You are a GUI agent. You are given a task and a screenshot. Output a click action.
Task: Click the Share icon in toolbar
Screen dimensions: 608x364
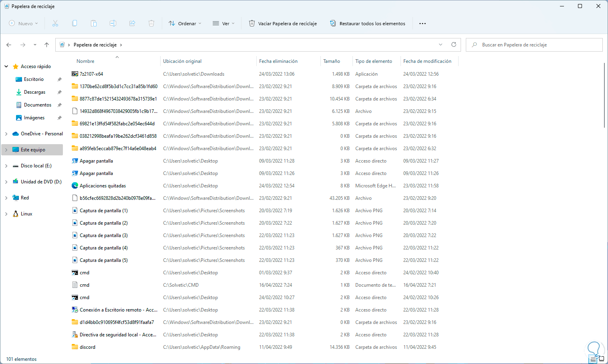click(x=132, y=24)
